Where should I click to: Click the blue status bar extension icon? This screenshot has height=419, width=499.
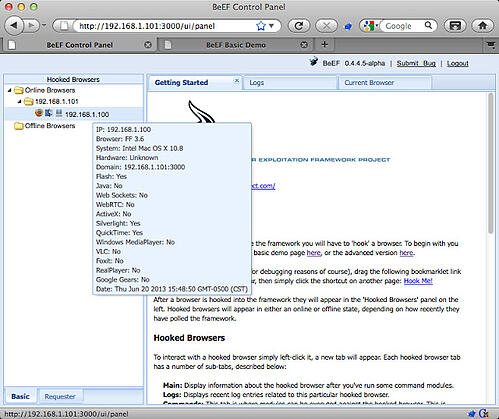pyautogui.click(x=472, y=414)
